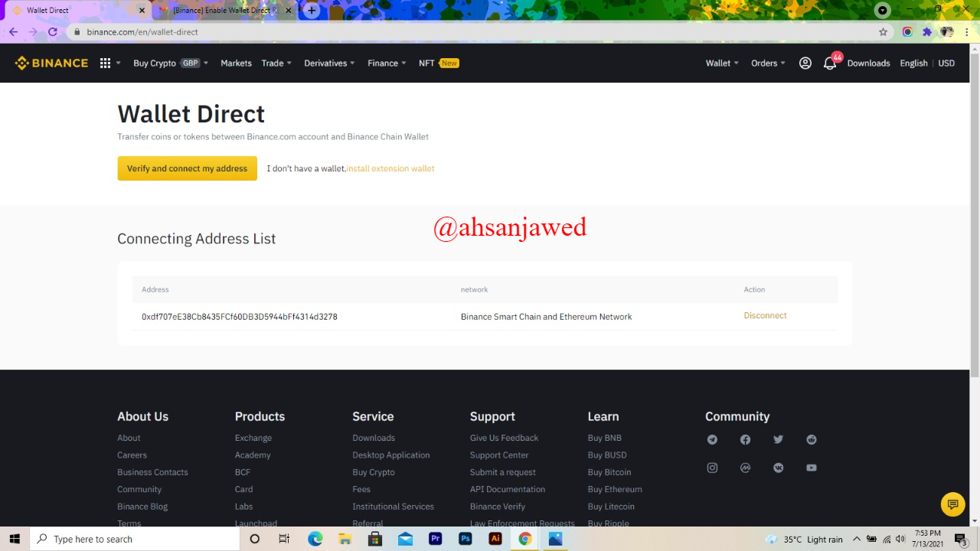The image size is (980, 551).
Task: Open the Buy BNB footer link
Action: pos(604,438)
